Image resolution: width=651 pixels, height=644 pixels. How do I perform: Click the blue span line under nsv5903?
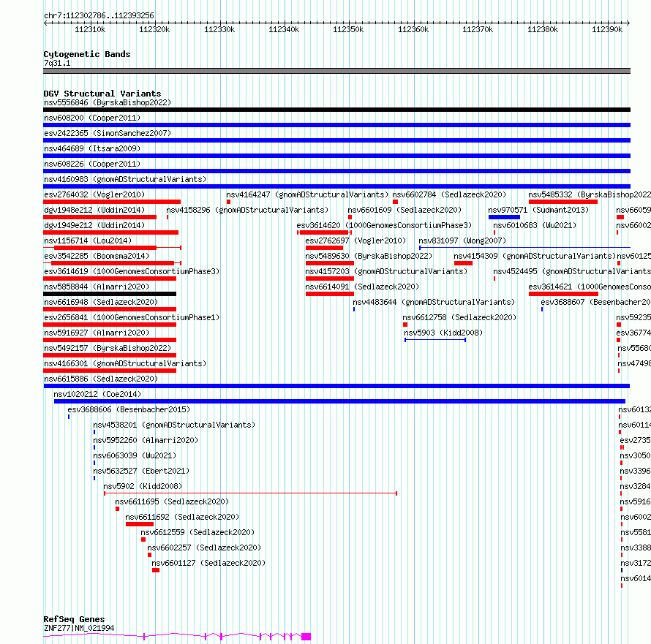click(435, 340)
